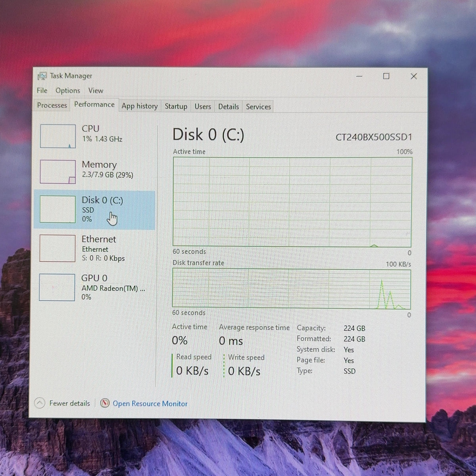Image resolution: width=476 pixels, height=476 pixels.
Task: Open the Options menu
Action: (68, 90)
